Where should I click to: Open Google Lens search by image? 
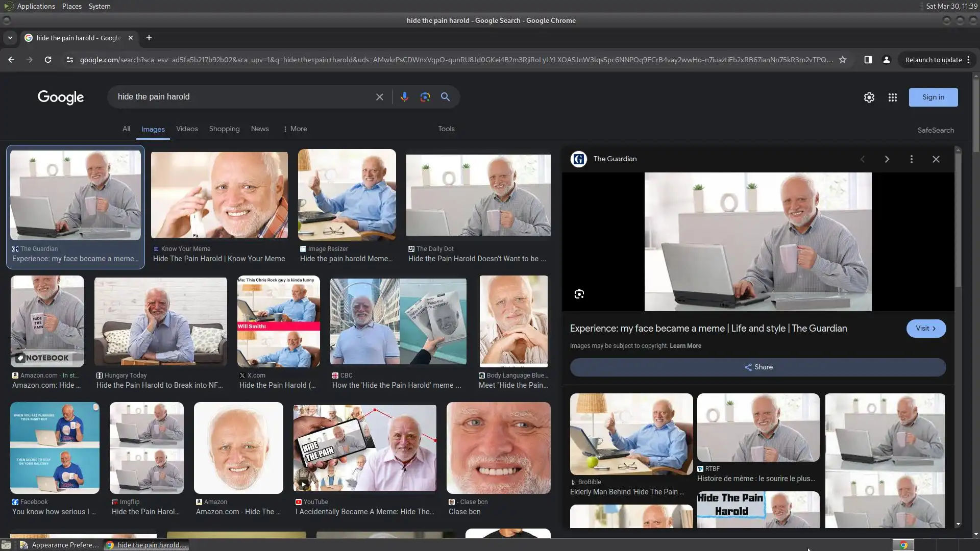[425, 97]
